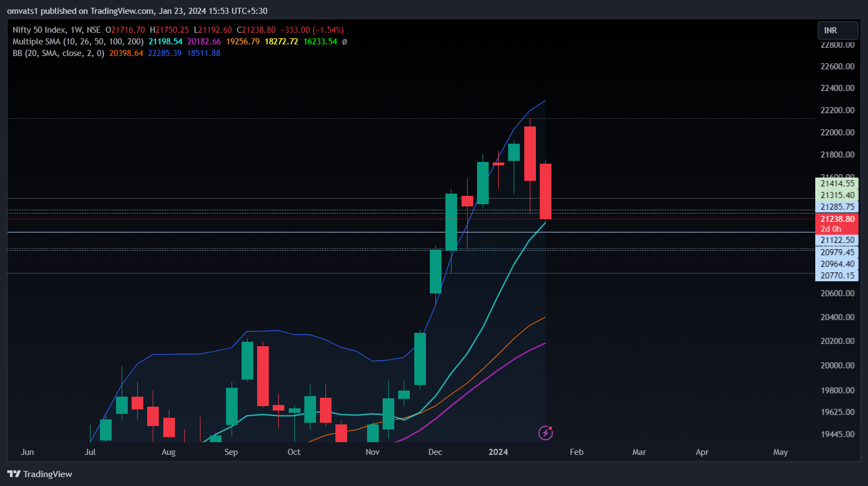Select the Nifty 50 Index, 1W, NSE title

pyautogui.click(x=57, y=30)
